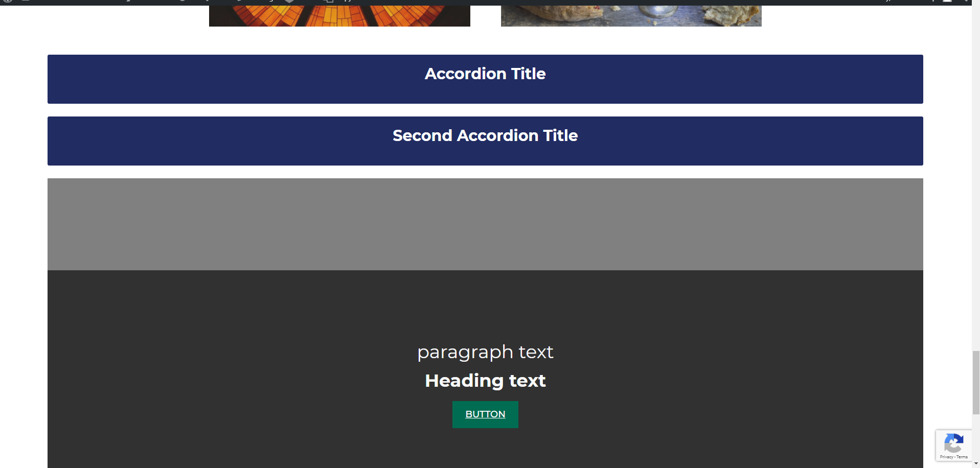The width and height of the screenshot is (980, 468).
Task: Open the reCAPTCHA Privacy link
Action: tap(946, 457)
